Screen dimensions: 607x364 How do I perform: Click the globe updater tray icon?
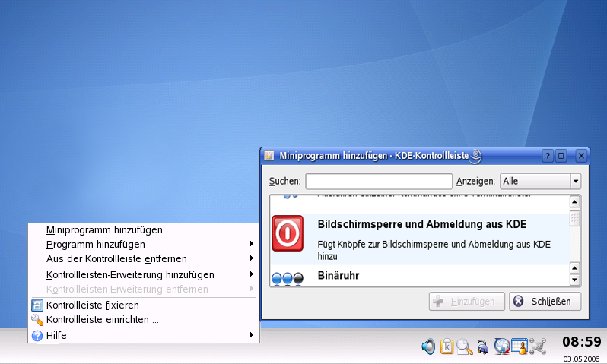tap(502, 347)
